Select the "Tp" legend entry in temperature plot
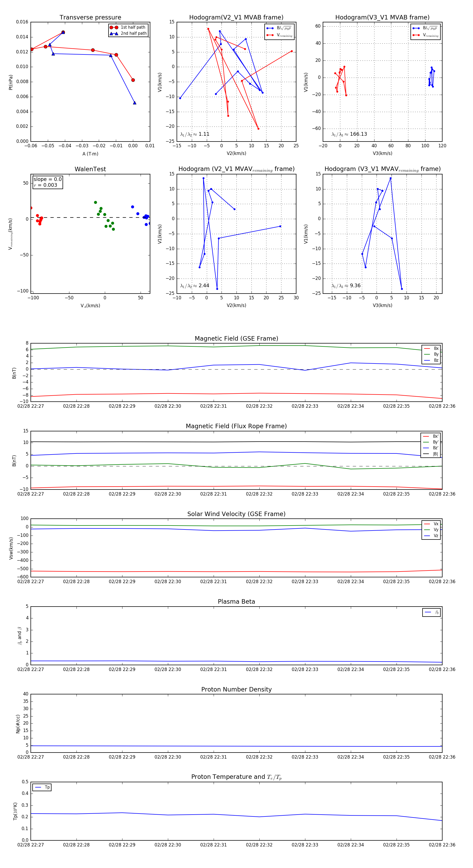 point(42,788)
